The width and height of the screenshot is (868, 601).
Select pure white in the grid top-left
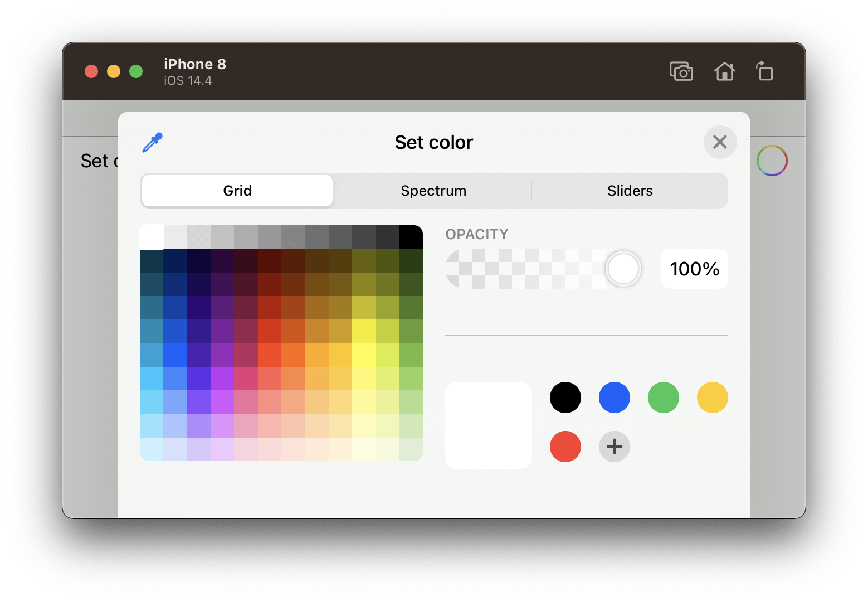[x=152, y=236]
